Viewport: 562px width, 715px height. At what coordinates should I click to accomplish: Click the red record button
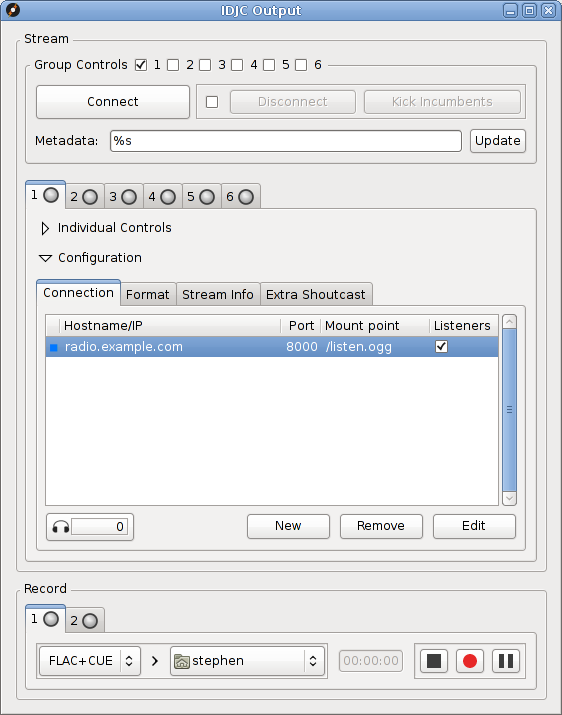pyautogui.click(x=469, y=661)
